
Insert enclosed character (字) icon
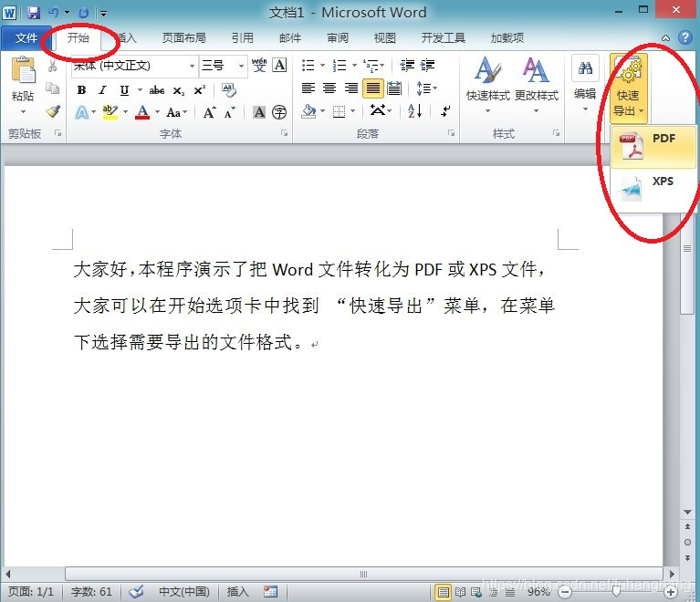[x=279, y=112]
